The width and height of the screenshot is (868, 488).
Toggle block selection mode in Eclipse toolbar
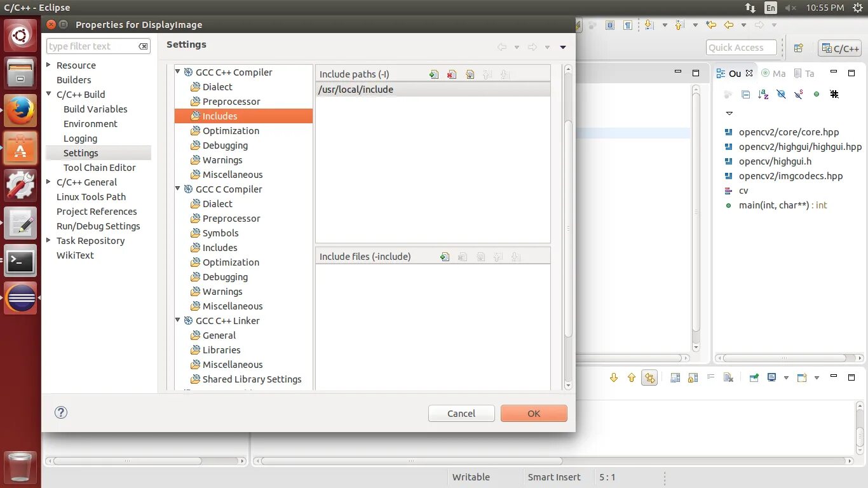(x=610, y=25)
